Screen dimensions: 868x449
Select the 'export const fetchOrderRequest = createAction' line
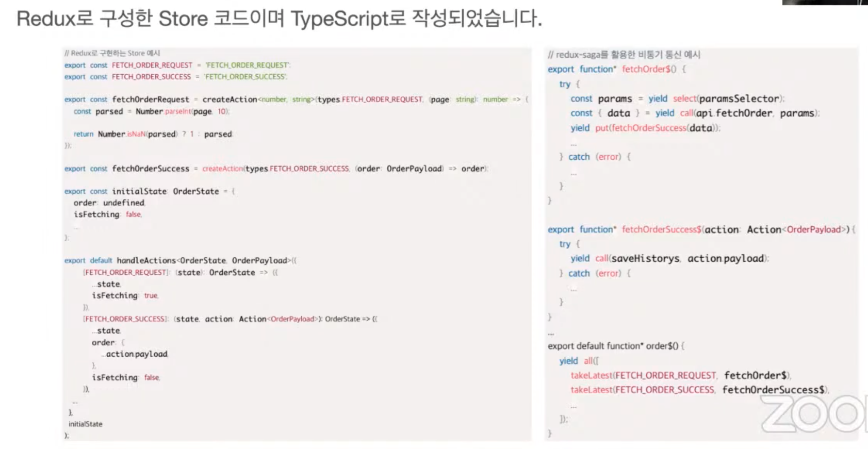point(297,99)
